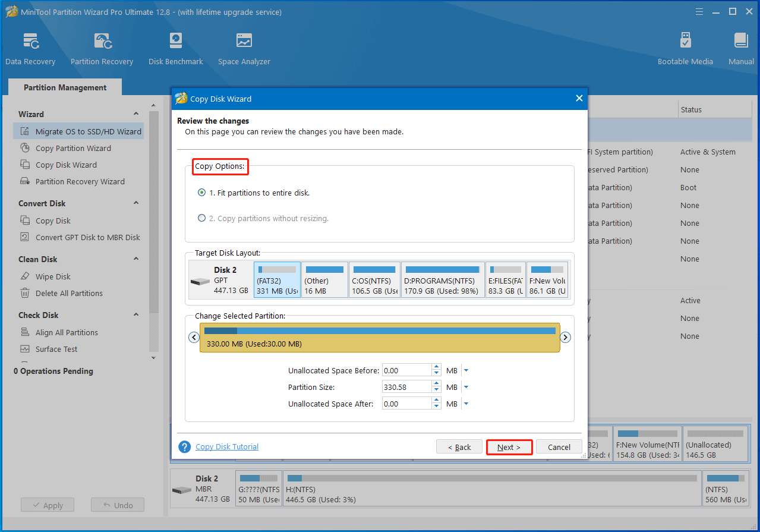This screenshot has height=532, width=760.
Task: Click the Disk 2 MBR drive icon in the disk map
Action: (182, 490)
